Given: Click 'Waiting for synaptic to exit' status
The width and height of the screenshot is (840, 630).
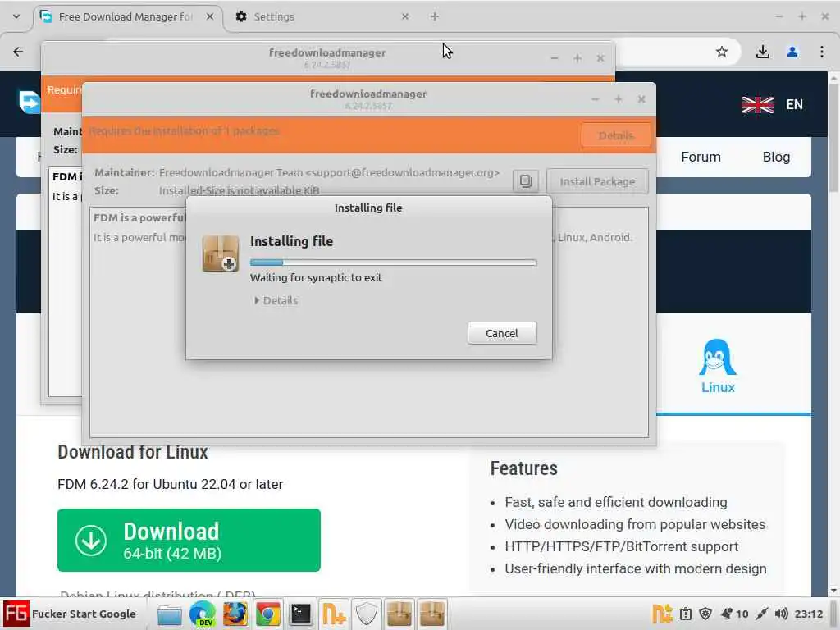Looking at the screenshot, I should point(316,277).
